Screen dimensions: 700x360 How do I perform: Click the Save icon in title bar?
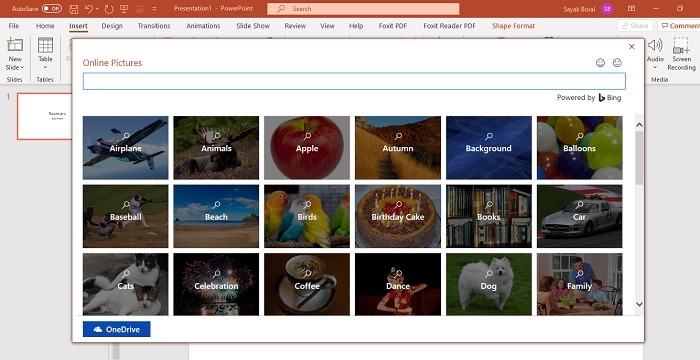click(x=74, y=8)
